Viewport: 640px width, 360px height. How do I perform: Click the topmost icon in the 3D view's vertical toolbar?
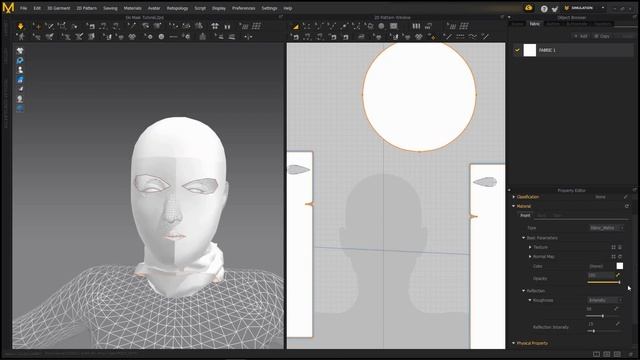pyautogui.click(x=20, y=51)
